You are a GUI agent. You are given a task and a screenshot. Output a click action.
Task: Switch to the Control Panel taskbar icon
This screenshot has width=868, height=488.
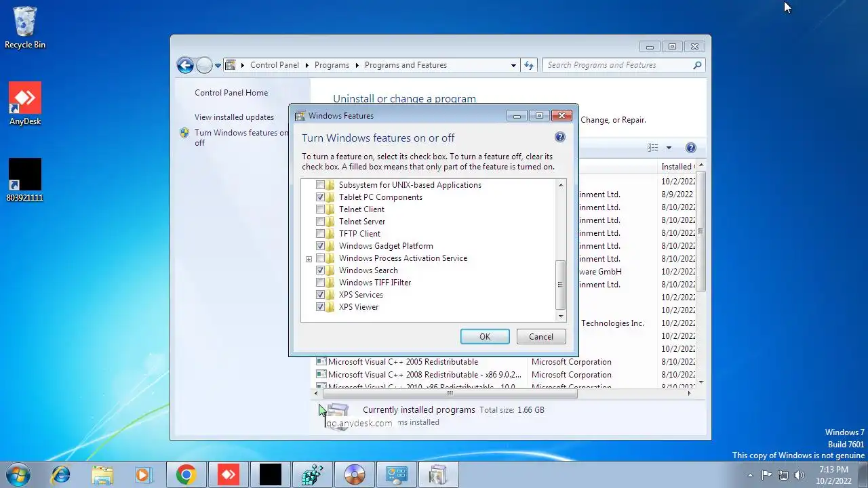(397, 475)
